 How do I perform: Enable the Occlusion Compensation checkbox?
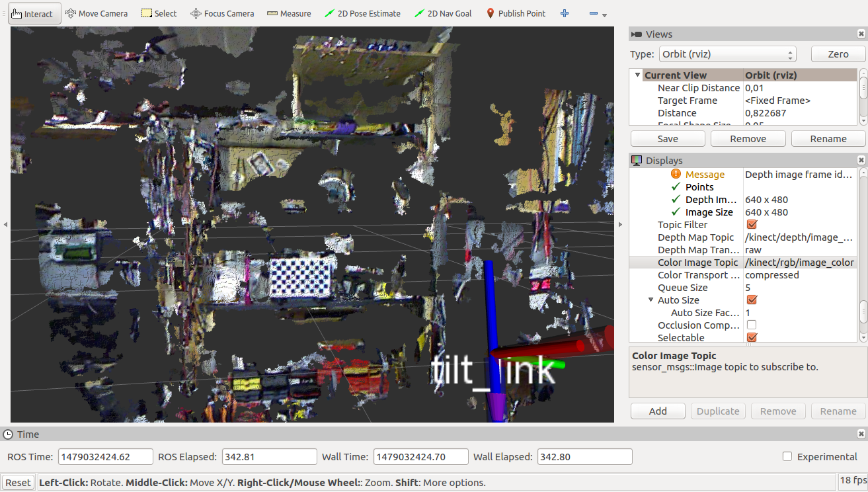(x=751, y=325)
